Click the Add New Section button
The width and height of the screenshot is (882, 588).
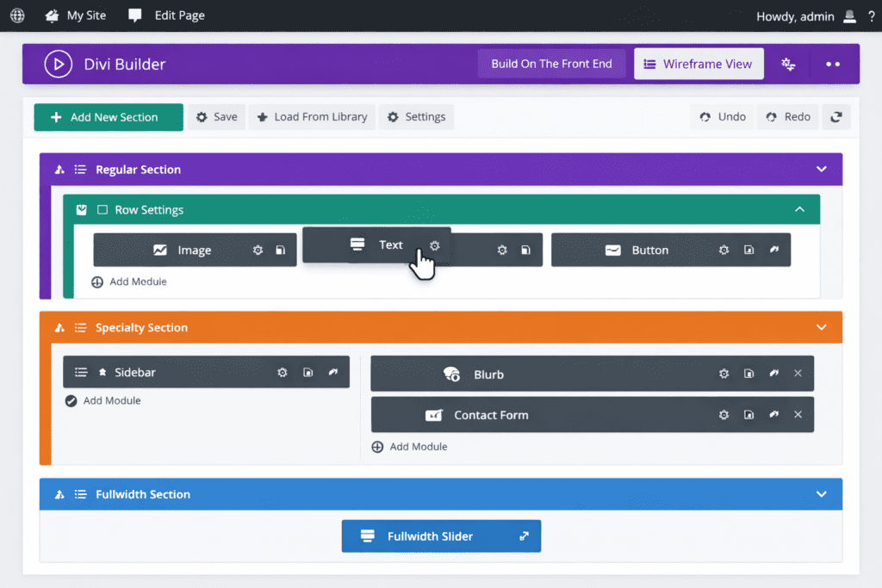pyautogui.click(x=109, y=116)
